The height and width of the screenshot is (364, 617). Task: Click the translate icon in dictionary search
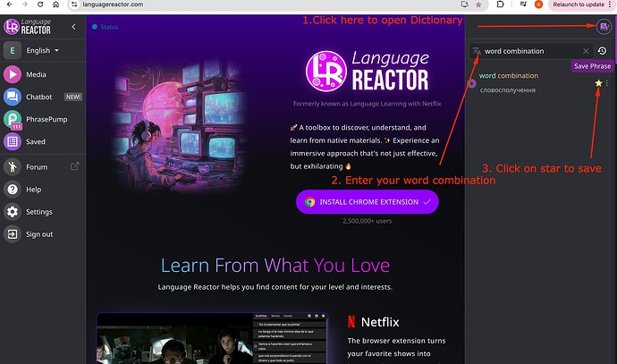[x=477, y=51]
